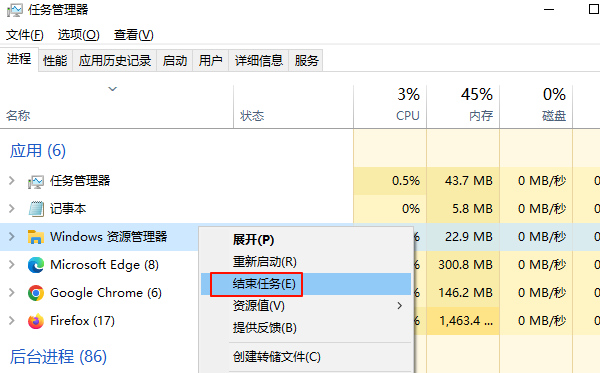Click the 1,463.4 memory cell for Firefox
The image size is (600, 373).
(x=463, y=321)
